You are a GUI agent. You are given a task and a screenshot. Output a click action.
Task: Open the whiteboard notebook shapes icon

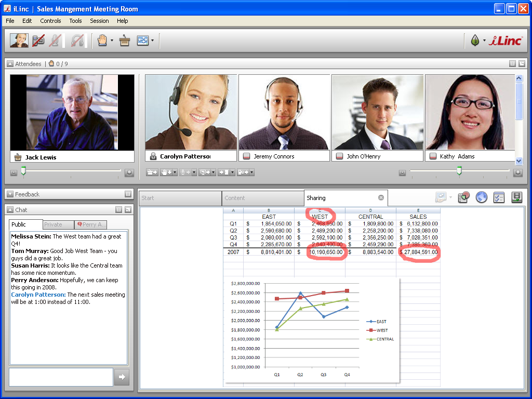click(464, 197)
